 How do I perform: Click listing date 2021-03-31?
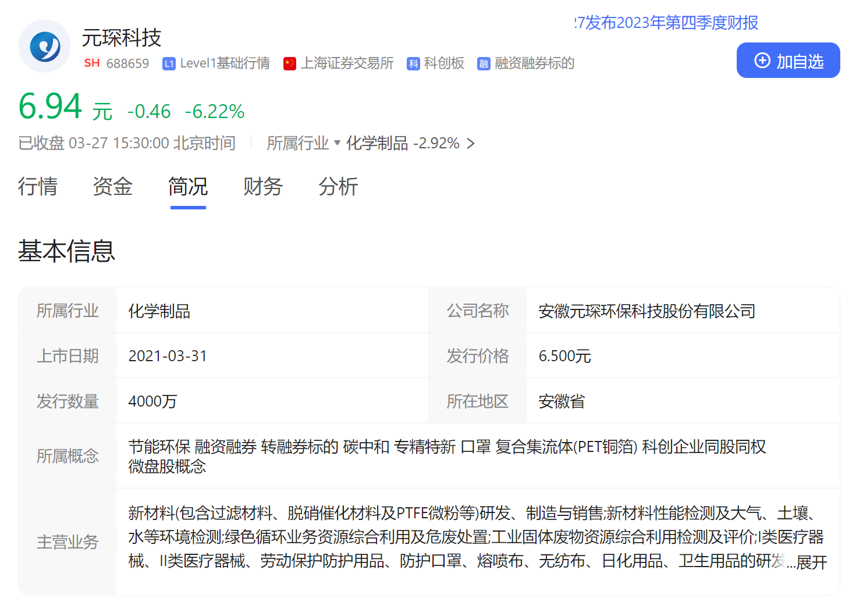coord(168,356)
